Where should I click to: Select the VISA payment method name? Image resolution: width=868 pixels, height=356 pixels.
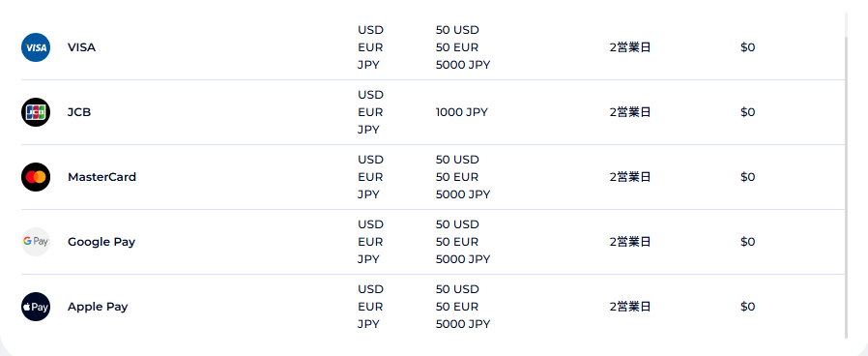pos(81,47)
